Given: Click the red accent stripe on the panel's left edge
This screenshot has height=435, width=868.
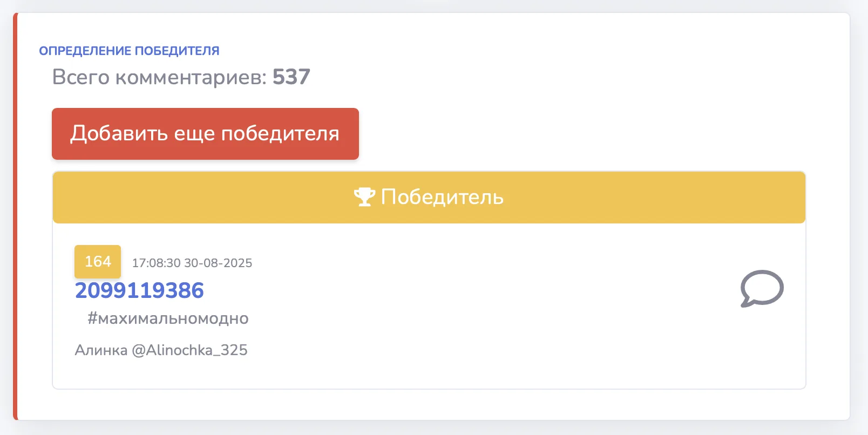Looking at the screenshot, I should coord(15,216).
